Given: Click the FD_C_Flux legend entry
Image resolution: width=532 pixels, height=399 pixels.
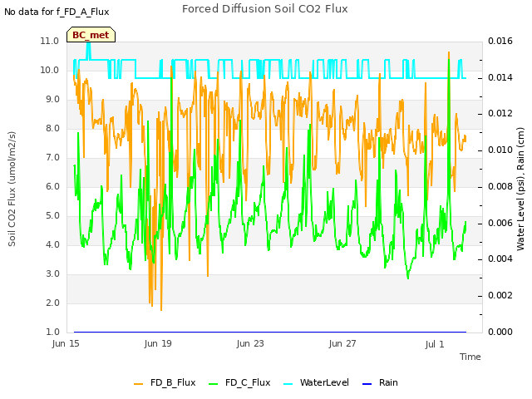Looking at the screenshot, I should coord(239,382).
